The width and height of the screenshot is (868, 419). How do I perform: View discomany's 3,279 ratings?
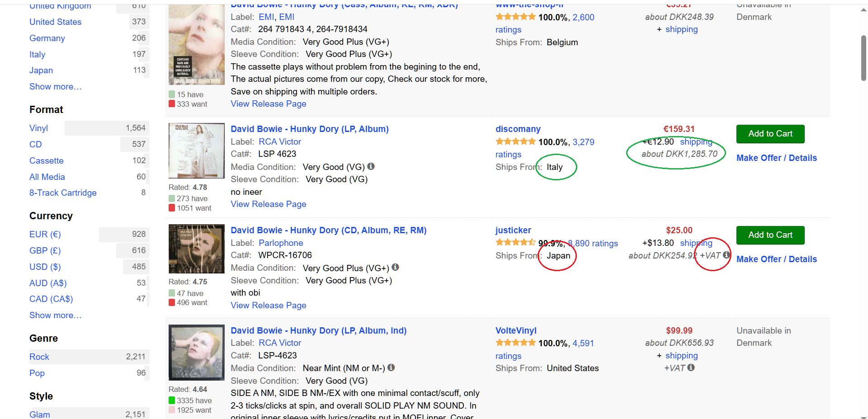point(583,142)
